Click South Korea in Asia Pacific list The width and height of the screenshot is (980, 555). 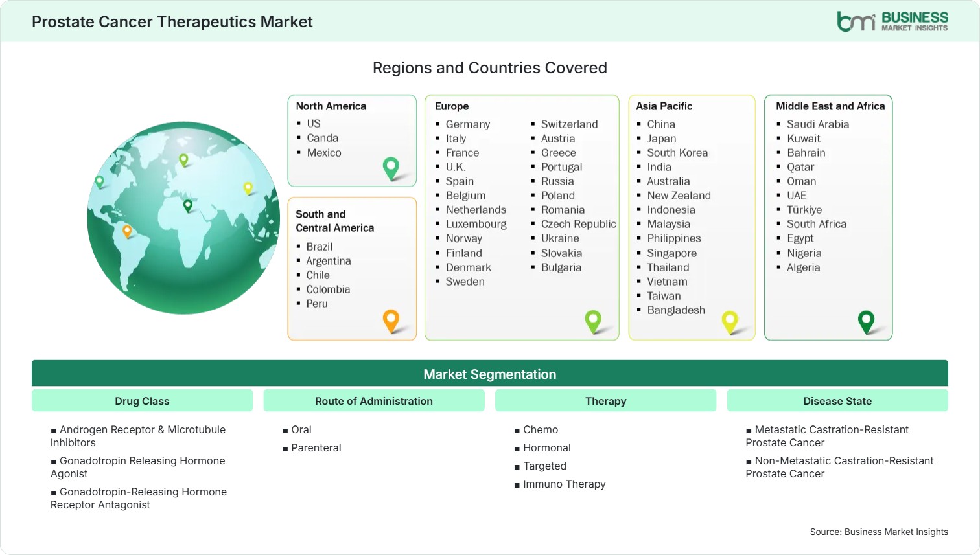tap(677, 153)
